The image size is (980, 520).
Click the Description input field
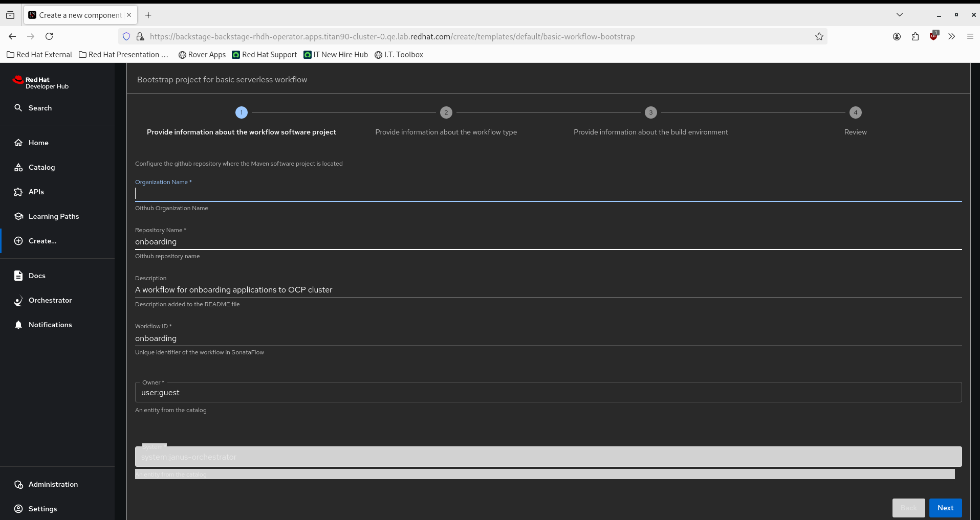[x=549, y=290]
